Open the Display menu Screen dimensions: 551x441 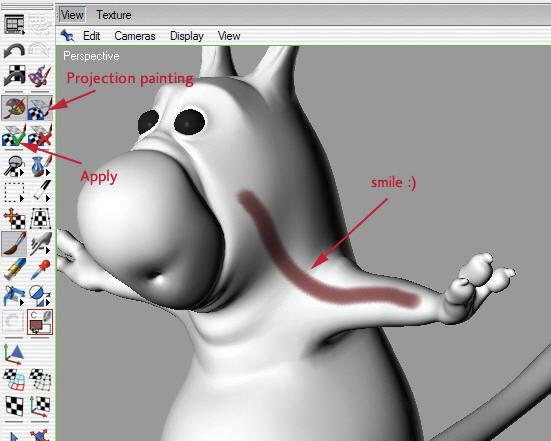pos(187,36)
